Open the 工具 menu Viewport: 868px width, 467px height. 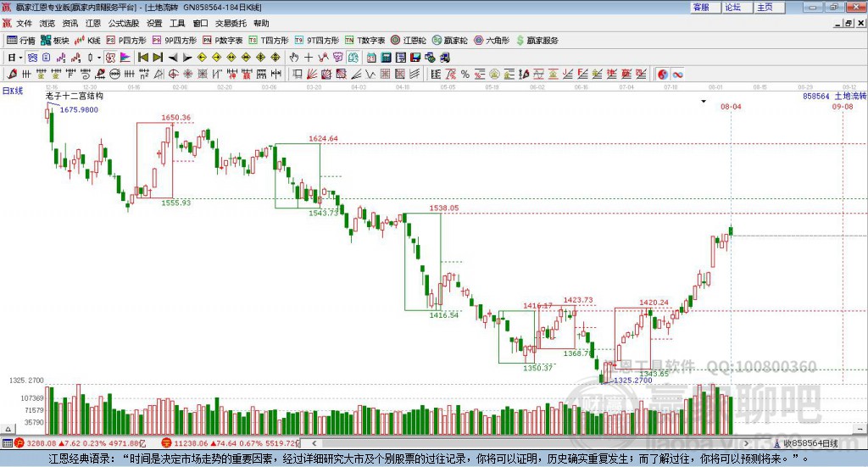pyautogui.click(x=177, y=23)
